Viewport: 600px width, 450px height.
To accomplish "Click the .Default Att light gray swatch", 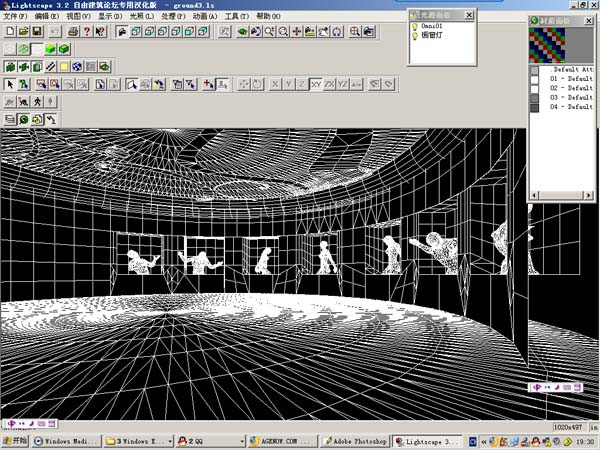I will (x=534, y=70).
